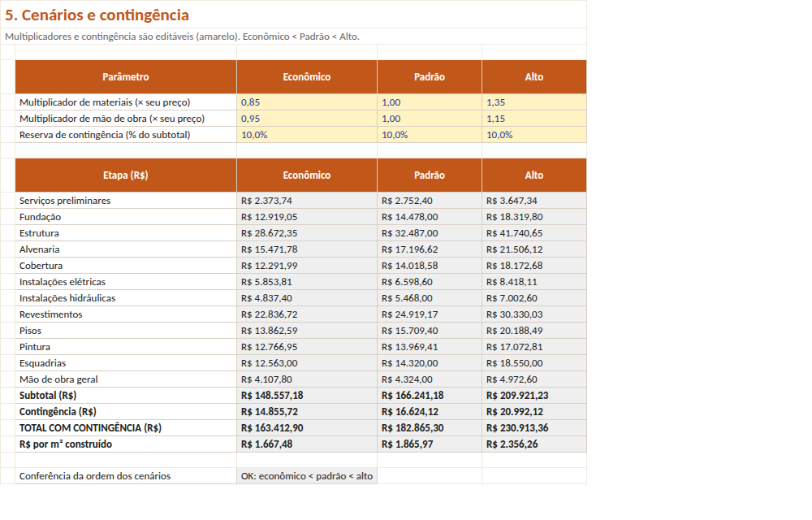812x520 pixels.
Task: Select the Econômico mão de obra multiplier 0,95
Action: (307, 119)
